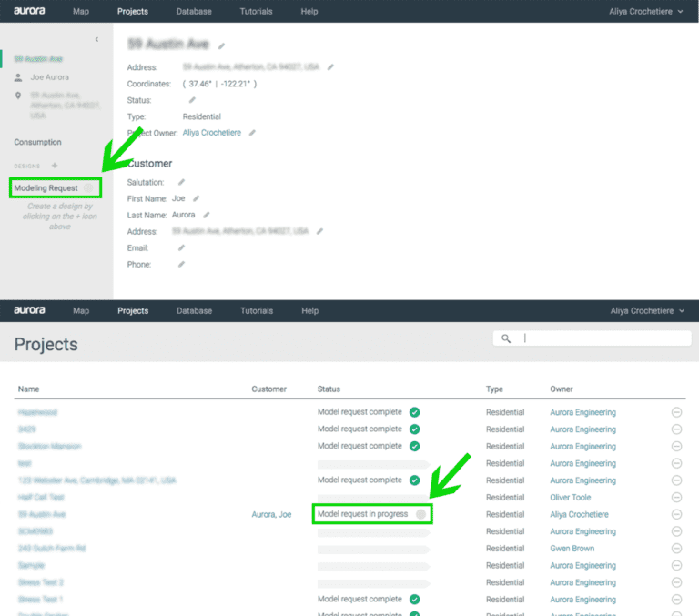Viewport: 699px width, 616px height.
Task: Click the magnifier search icon
Action: coord(506,338)
